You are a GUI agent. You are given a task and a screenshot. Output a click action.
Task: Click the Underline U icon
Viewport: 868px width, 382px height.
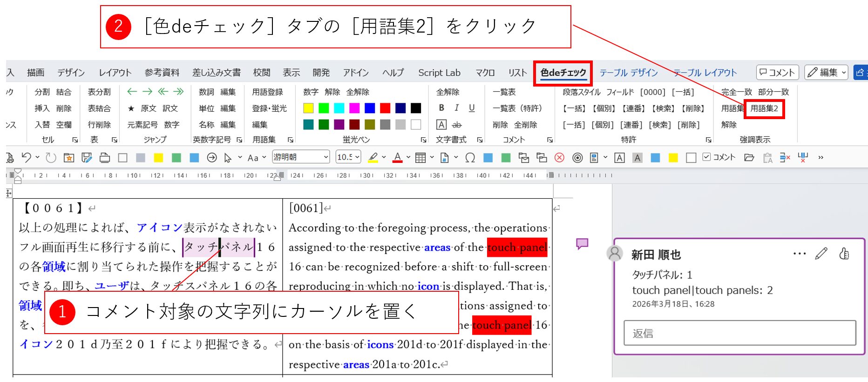click(472, 108)
